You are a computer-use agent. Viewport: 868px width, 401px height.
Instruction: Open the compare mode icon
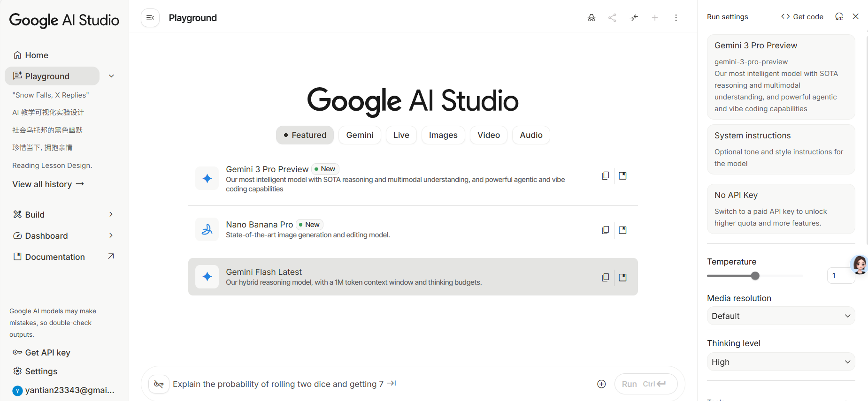634,18
